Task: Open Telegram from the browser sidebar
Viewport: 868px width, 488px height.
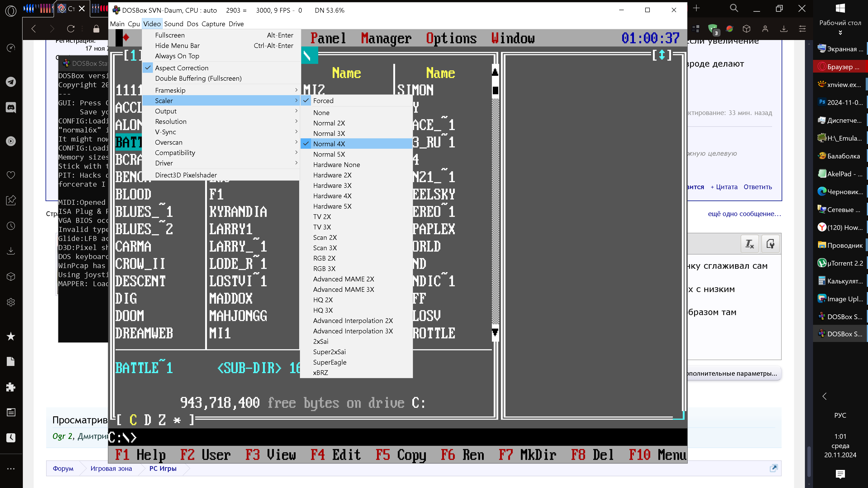Action: coord(11,82)
